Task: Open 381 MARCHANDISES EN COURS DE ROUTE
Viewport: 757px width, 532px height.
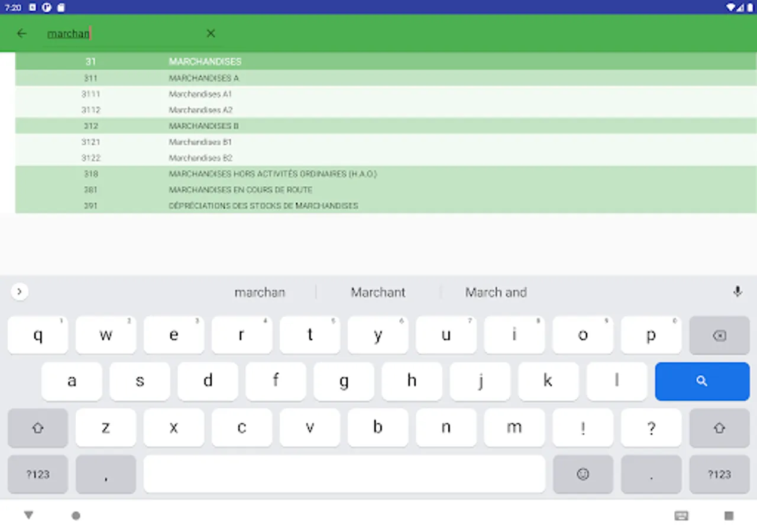Action: pyautogui.click(x=386, y=190)
